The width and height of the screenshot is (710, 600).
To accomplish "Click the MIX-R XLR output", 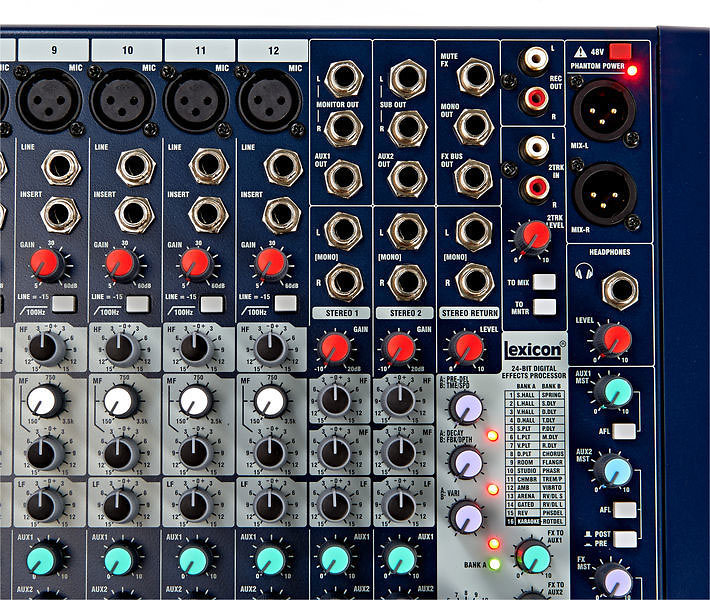I will (x=604, y=195).
